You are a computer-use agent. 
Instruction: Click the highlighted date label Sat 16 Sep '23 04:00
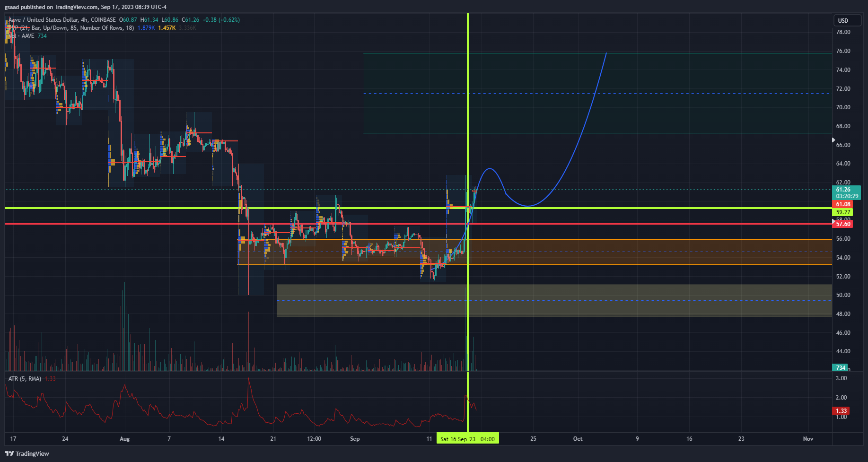point(467,439)
